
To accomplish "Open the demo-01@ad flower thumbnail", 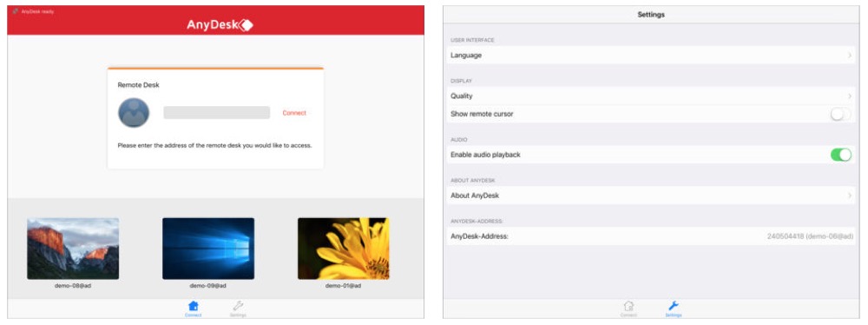I will [x=343, y=249].
